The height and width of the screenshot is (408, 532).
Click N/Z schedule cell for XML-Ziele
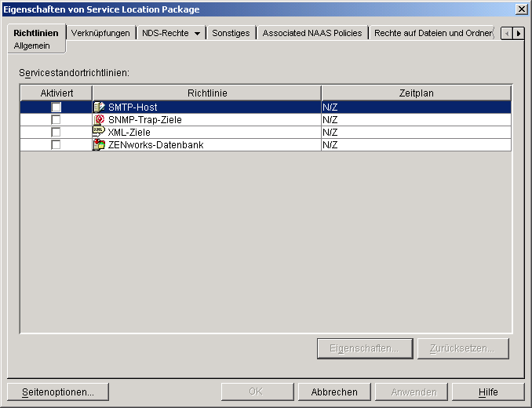coord(417,133)
